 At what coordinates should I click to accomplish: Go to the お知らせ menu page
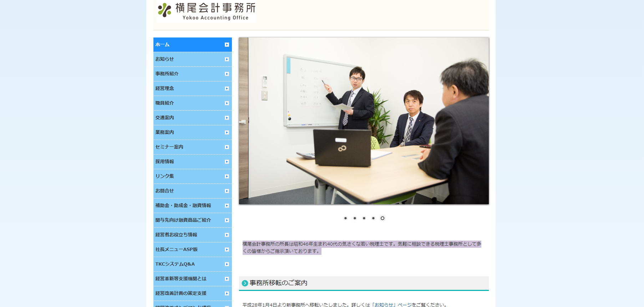coord(193,59)
